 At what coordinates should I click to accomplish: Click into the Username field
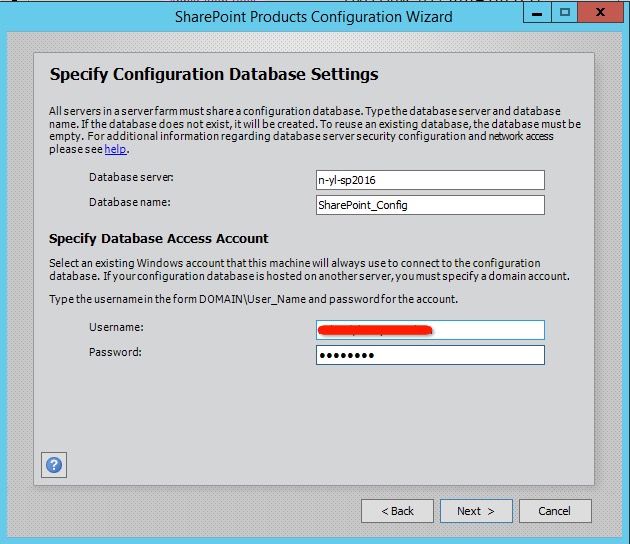(430, 330)
